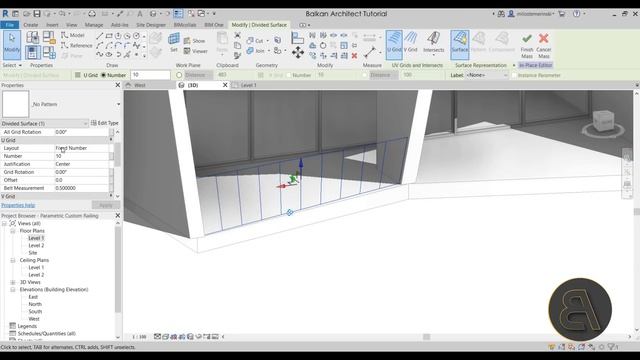Click the Belt Measurement 0.500000 value
The image size is (640, 360).
[82, 188]
